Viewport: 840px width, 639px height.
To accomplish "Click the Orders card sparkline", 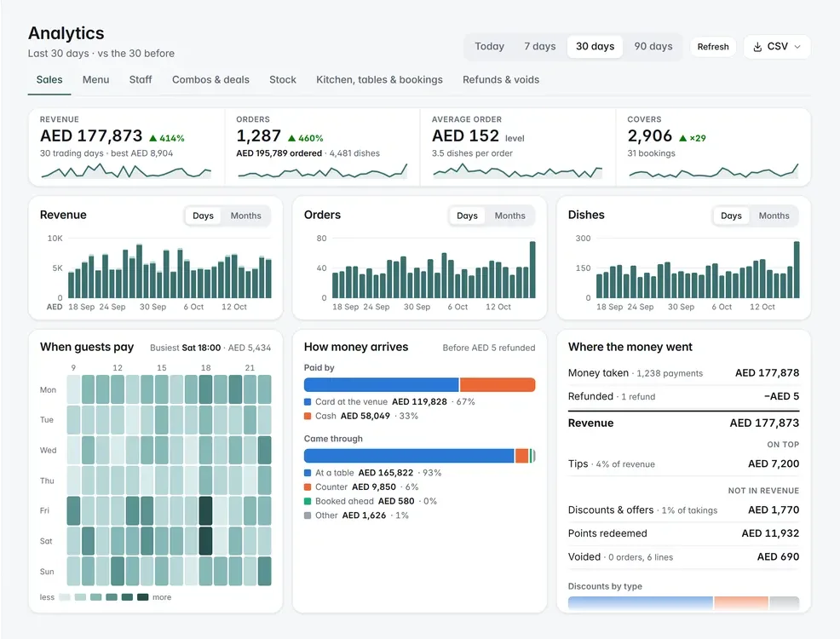I will point(323,171).
